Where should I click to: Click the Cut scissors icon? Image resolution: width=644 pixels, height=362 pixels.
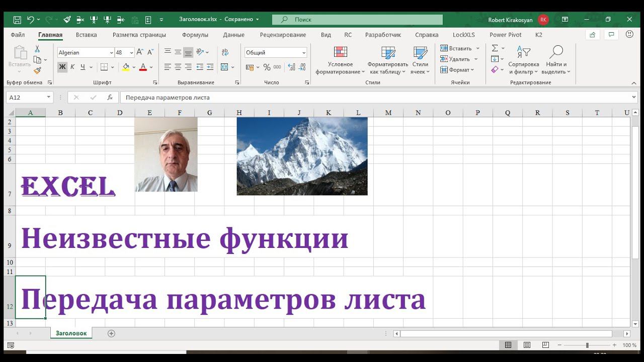click(37, 49)
